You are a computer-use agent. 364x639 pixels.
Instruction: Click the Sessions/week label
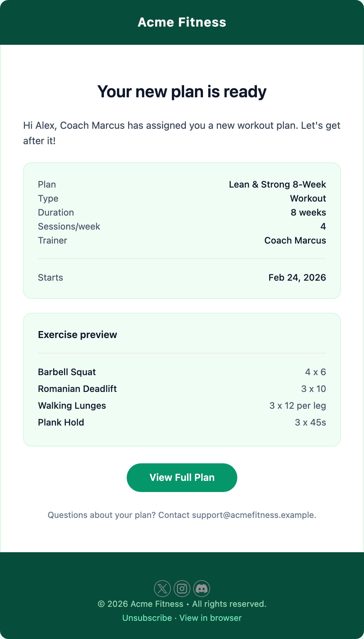coord(69,226)
